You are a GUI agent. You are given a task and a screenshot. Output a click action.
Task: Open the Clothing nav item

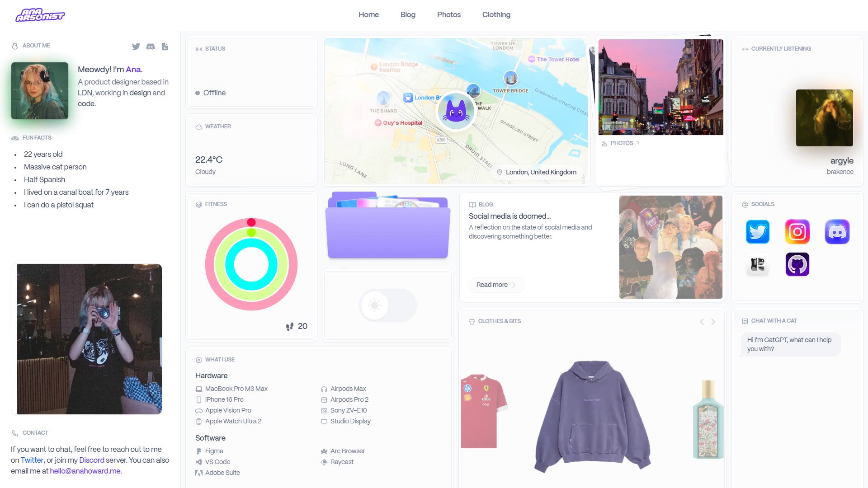pyautogui.click(x=496, y=14)
